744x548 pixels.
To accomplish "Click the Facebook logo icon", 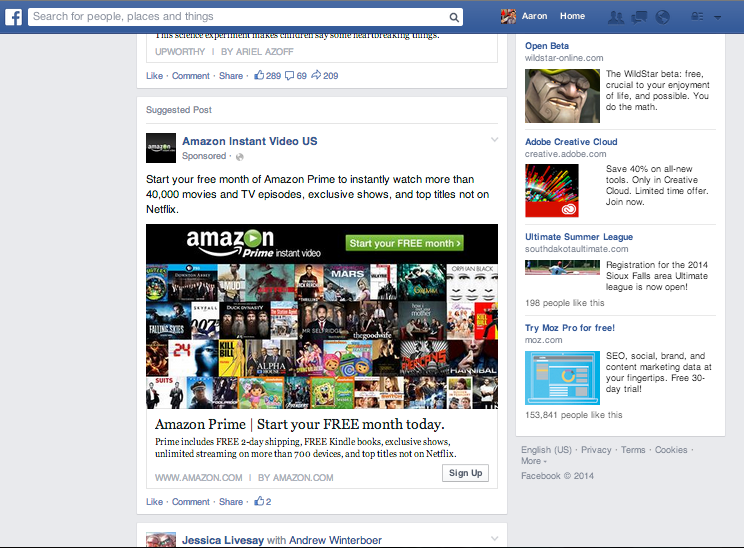I will coord(13,17).
